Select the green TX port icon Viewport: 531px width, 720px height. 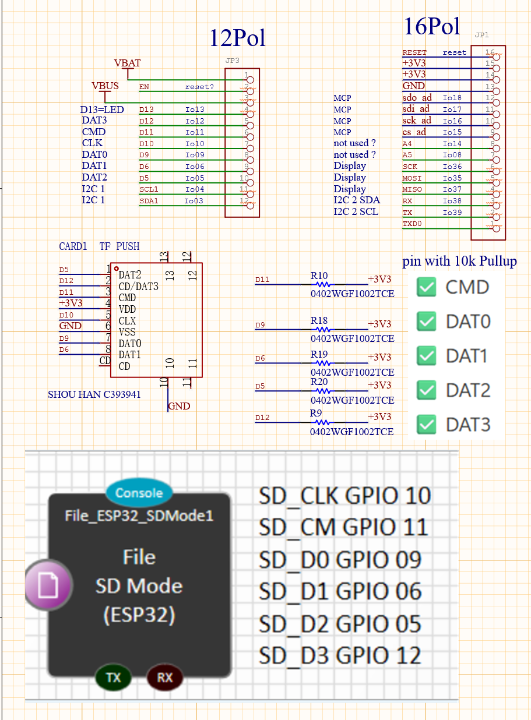point(113,678)
